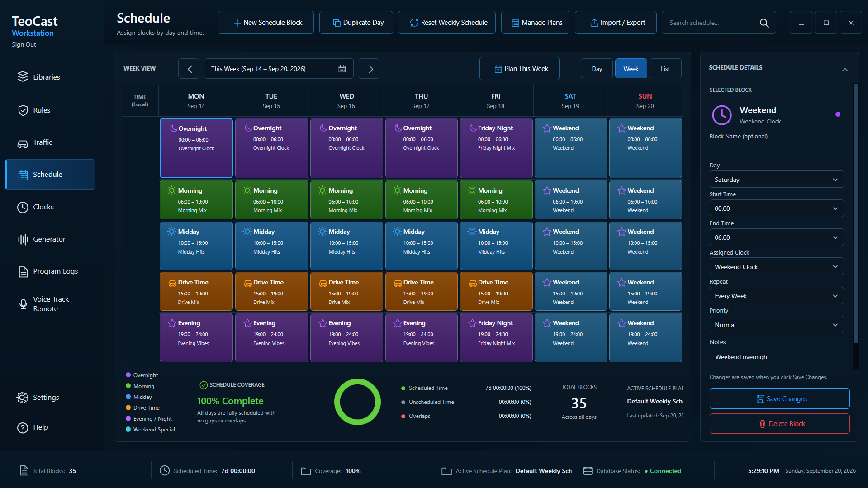Viewport: 868px width, 488px height.
Task: Open Voice Track Remote microphone icon
Action: [x=23, y=304]
